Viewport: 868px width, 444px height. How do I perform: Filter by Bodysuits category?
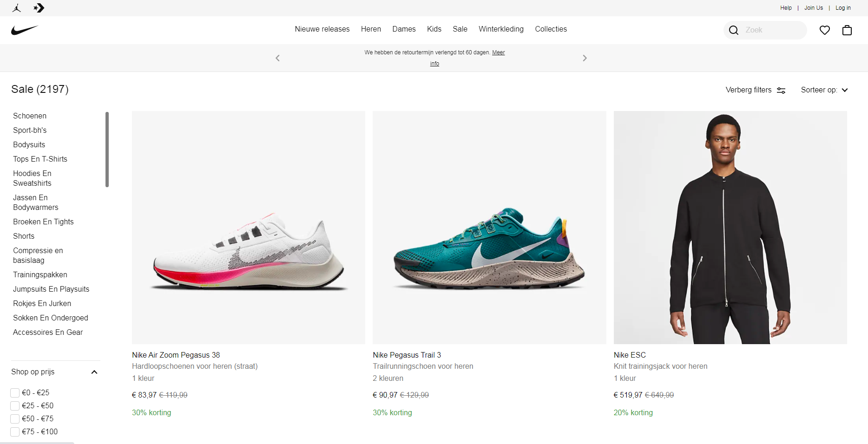pyautogui.click(x=29, y=145)
